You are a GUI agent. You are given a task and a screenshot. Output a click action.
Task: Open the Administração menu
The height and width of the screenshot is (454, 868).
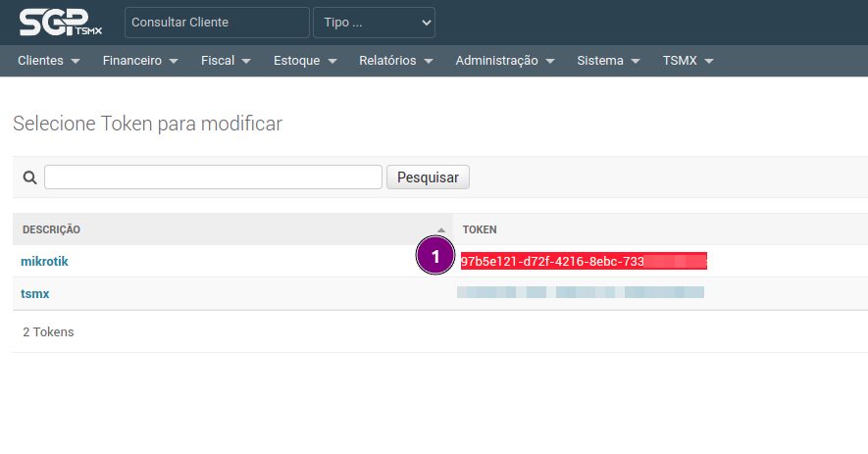click(x=505, y=61)
